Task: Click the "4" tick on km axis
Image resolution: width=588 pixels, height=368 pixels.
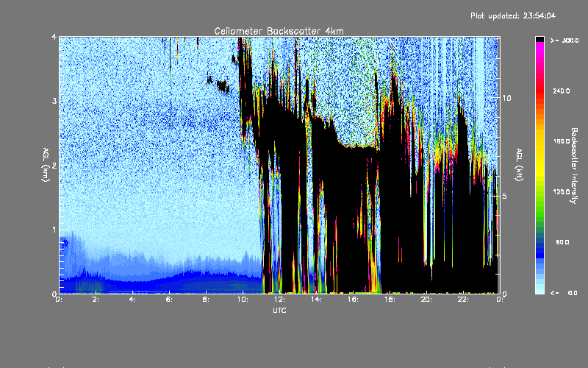Action: coord(54,38)
